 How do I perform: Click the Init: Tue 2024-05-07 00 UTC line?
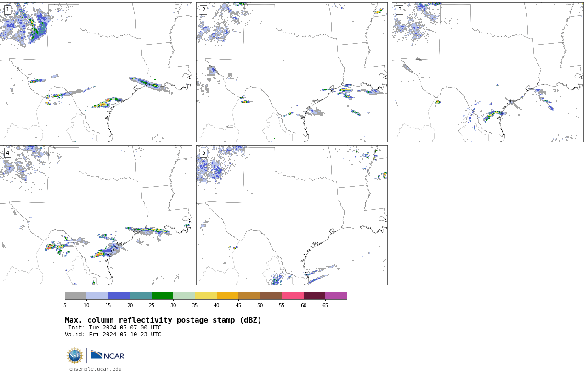tap(114, 328)
